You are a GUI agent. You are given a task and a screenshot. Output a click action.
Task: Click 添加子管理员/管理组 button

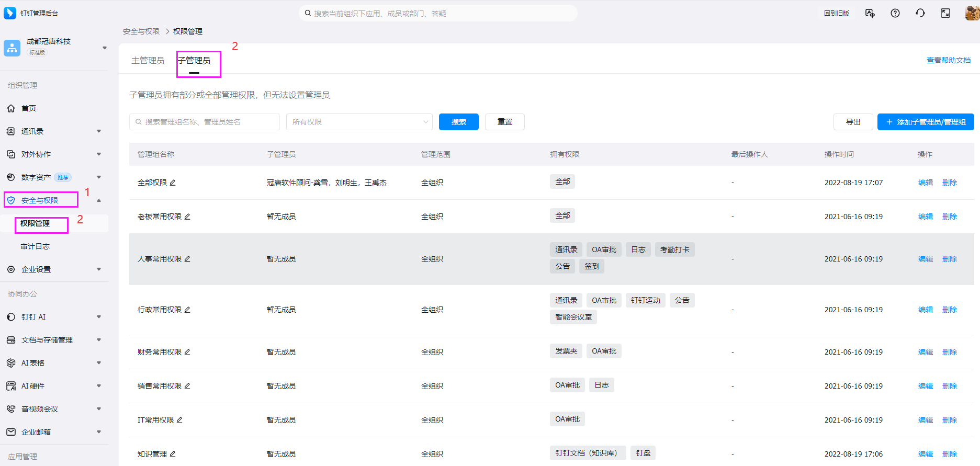point(925,122)
